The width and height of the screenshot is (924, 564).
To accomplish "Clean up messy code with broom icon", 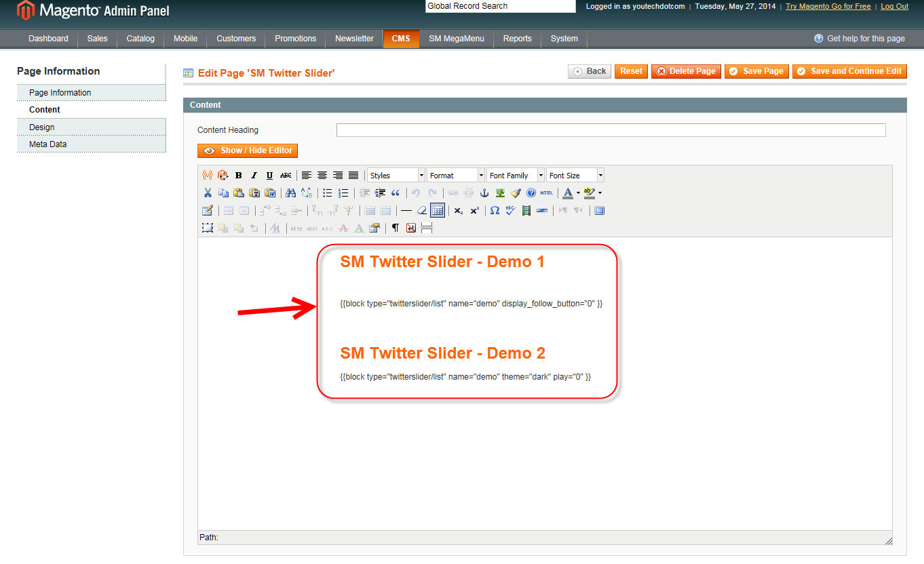I will point(516,193).
